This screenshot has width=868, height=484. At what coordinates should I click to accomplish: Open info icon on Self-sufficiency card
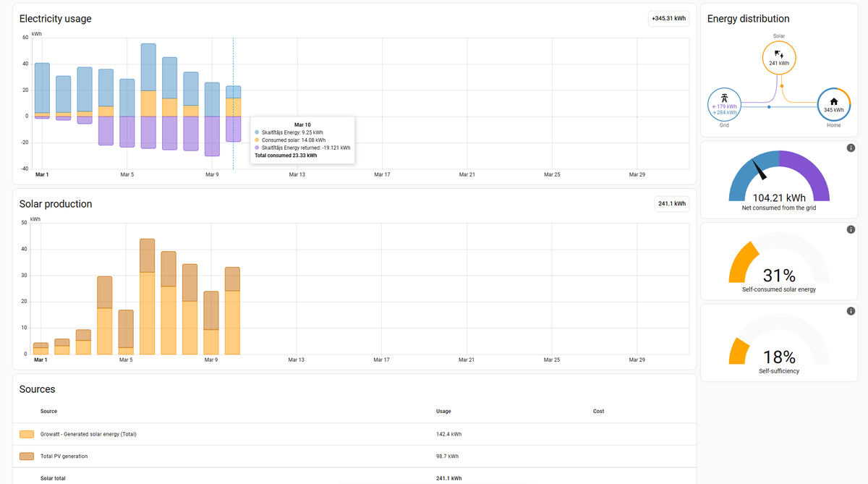click(x=851, y=311)
